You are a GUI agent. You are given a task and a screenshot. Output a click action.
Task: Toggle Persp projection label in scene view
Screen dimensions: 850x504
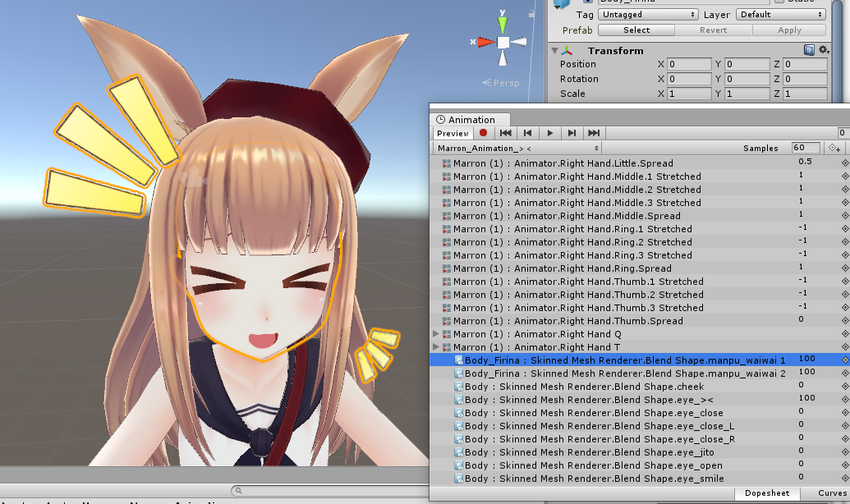500,83
